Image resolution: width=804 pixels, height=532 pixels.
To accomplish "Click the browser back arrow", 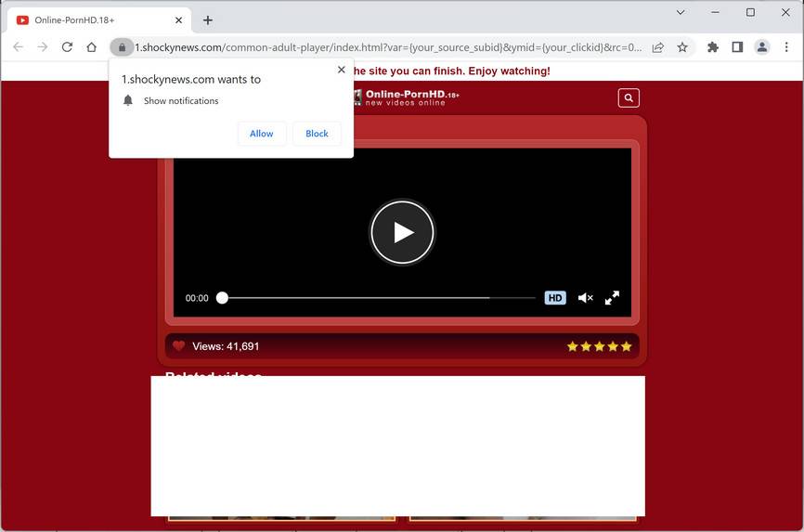I will [18, 47].
